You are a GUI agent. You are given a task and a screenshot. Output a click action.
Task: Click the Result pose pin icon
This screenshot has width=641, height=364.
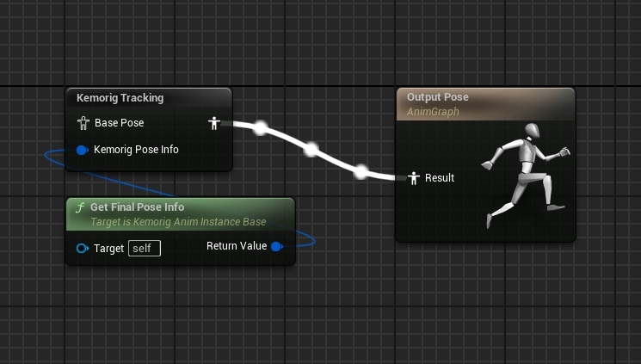[414, 178]
